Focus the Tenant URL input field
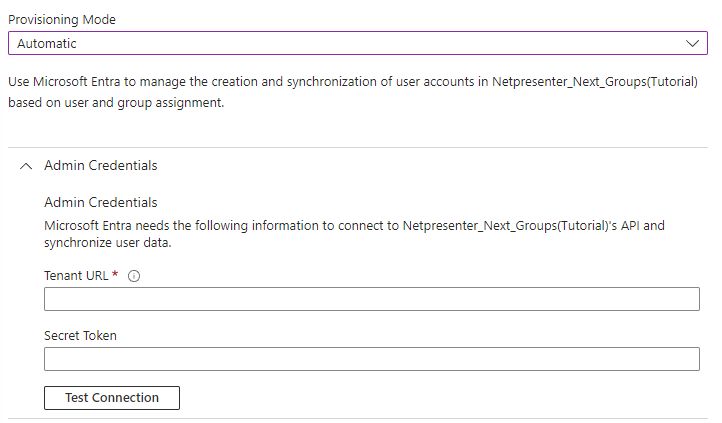The image size is (722, 423). point(372,299)
